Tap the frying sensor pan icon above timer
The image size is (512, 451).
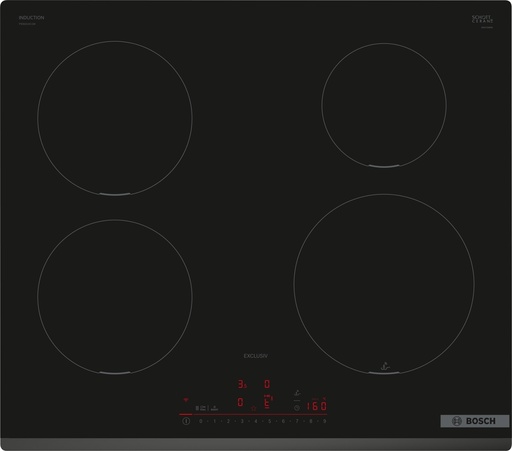(x=297, y=393)
